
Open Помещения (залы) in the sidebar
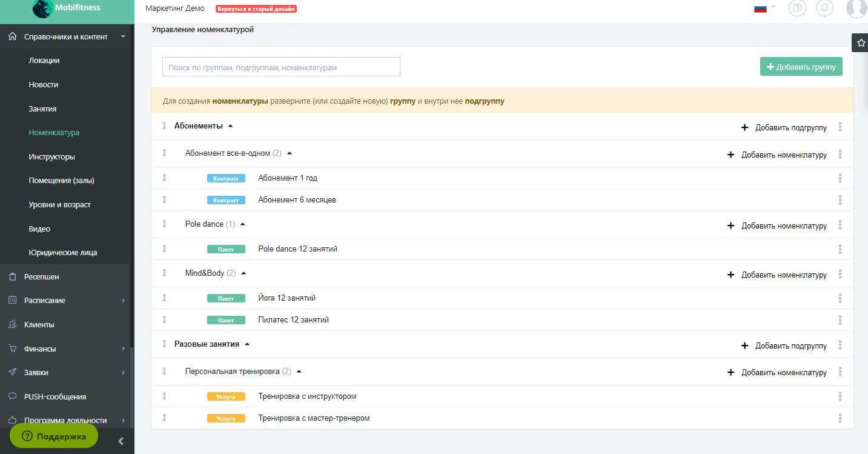(62, 181)
